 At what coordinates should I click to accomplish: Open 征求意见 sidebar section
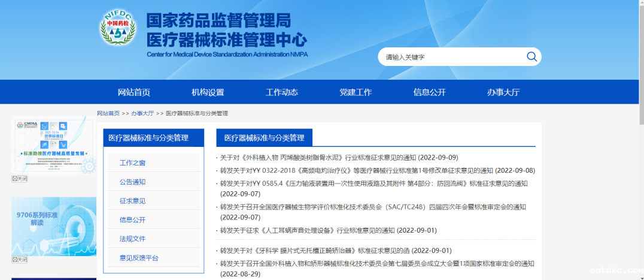tap(132, 201)
